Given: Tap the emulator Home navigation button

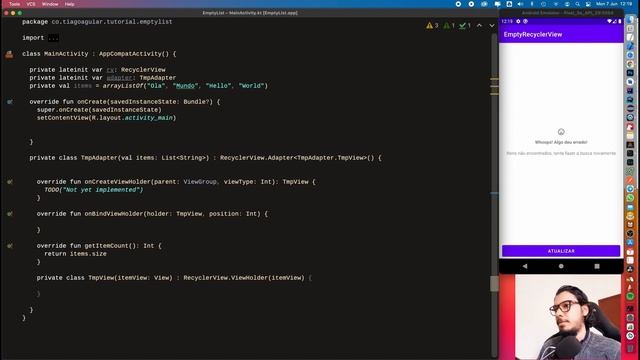Looking at the screenshot, I should click(x=561, y=266).
